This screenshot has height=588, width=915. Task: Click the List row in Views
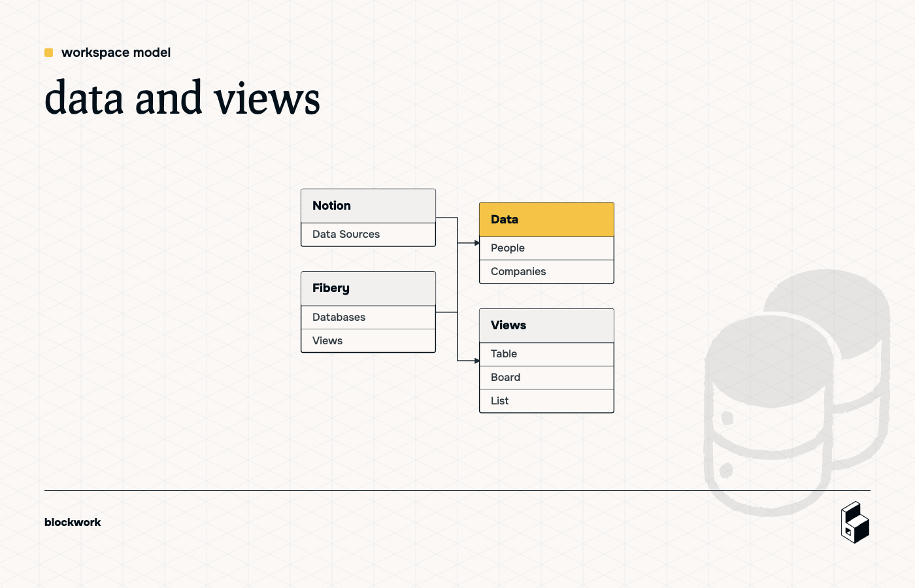(546, 401)
